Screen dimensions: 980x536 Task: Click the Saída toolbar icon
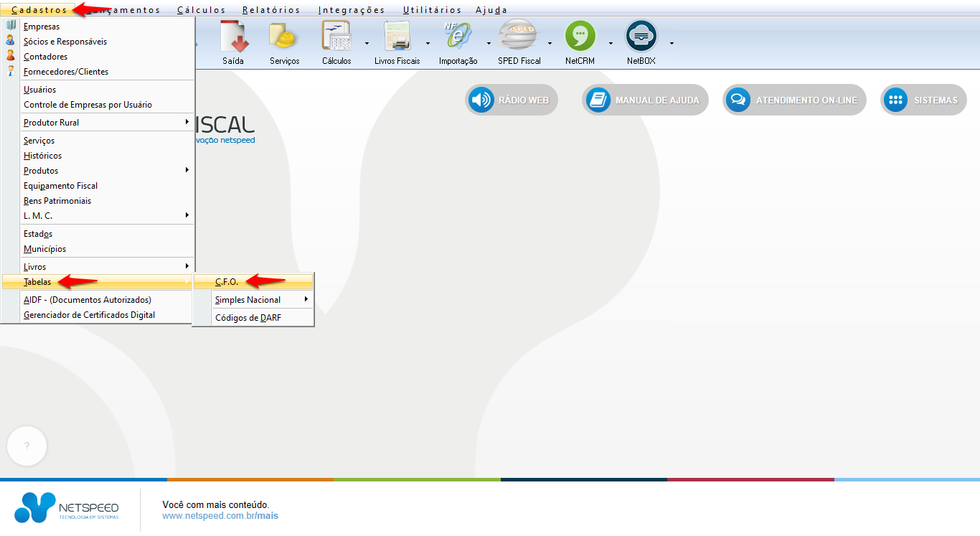click(233, 38)
